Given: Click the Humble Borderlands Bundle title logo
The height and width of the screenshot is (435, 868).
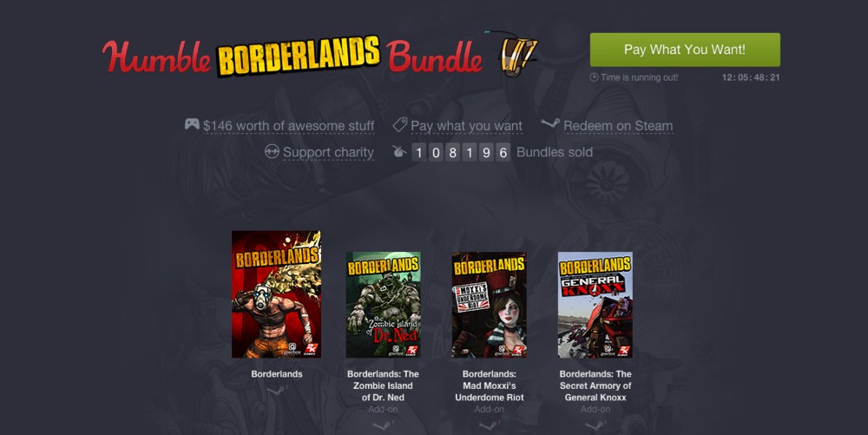Looking at the screenshot, I should tap(293, 56).
